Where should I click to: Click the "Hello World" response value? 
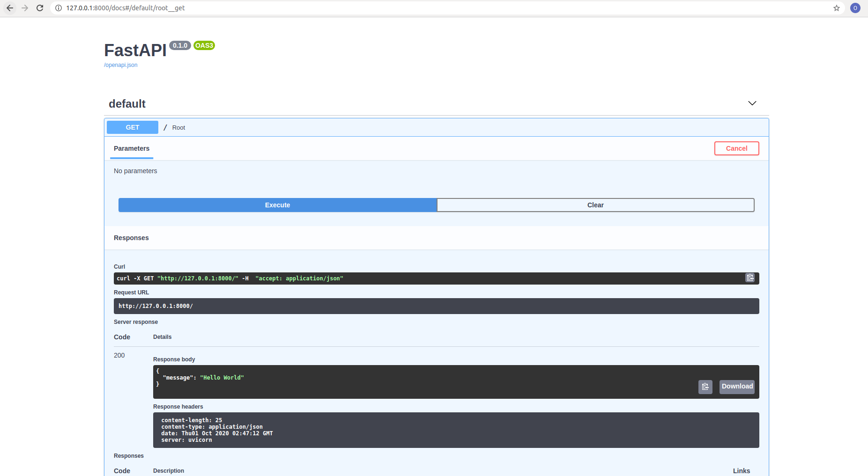[x=222, y=378]
